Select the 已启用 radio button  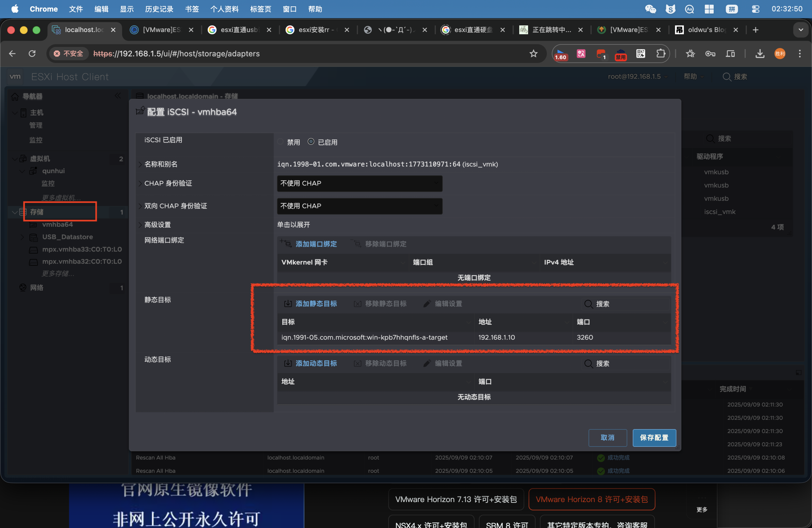(311, 141)
